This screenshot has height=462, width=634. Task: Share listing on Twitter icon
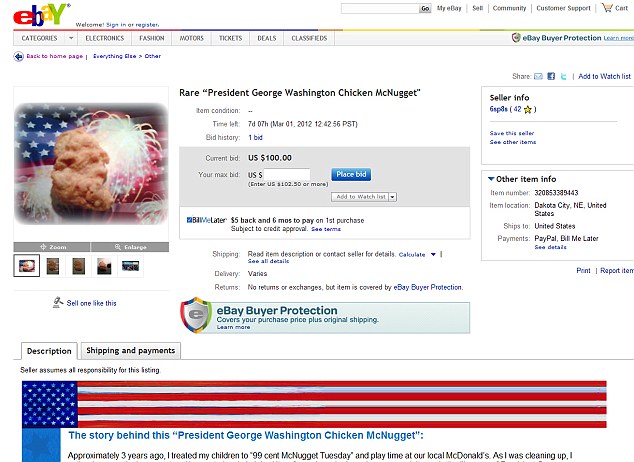click(563, 76)
